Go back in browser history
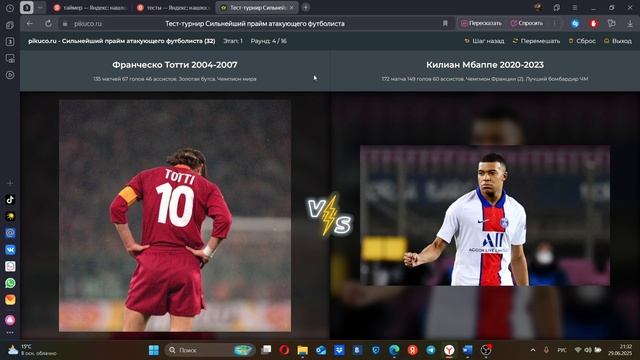Image resolution: width=640 pixels, height=360 pixels. [x=29, y=24]
